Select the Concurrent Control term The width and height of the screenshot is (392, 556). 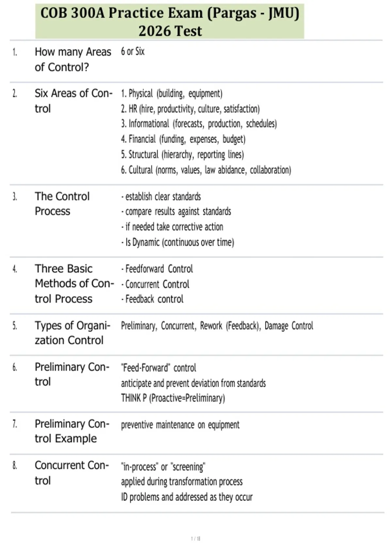(x=72, y=473)
